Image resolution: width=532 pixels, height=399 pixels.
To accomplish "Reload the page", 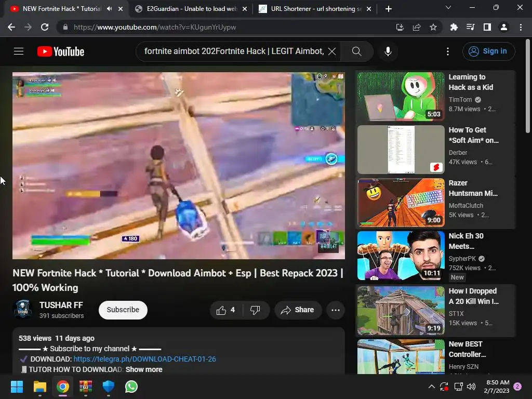I will point(45,27).
